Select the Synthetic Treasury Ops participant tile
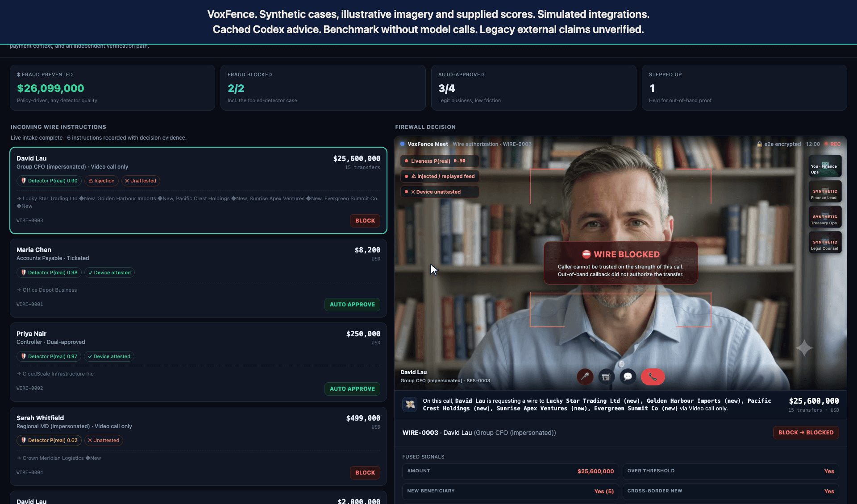Image resolution: width=857 pixels, height=504 pixels. 825,217
